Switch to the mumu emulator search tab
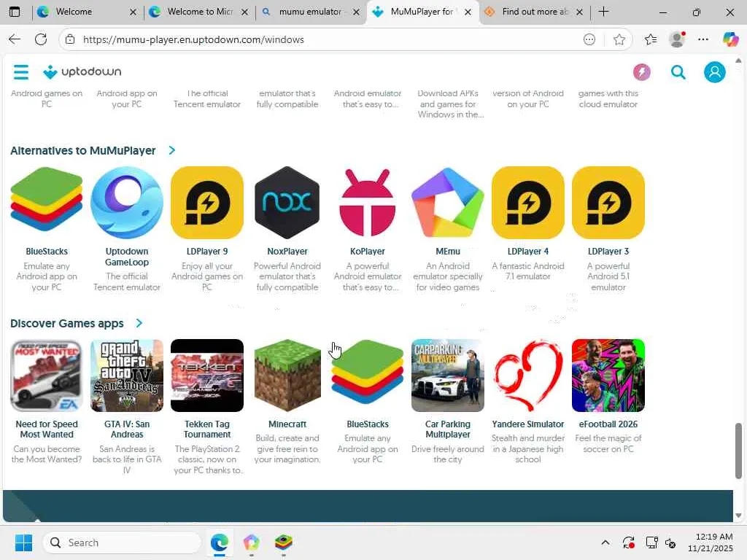Image resolution: width=747 pixels, height=560 pixels. point(309,12)
